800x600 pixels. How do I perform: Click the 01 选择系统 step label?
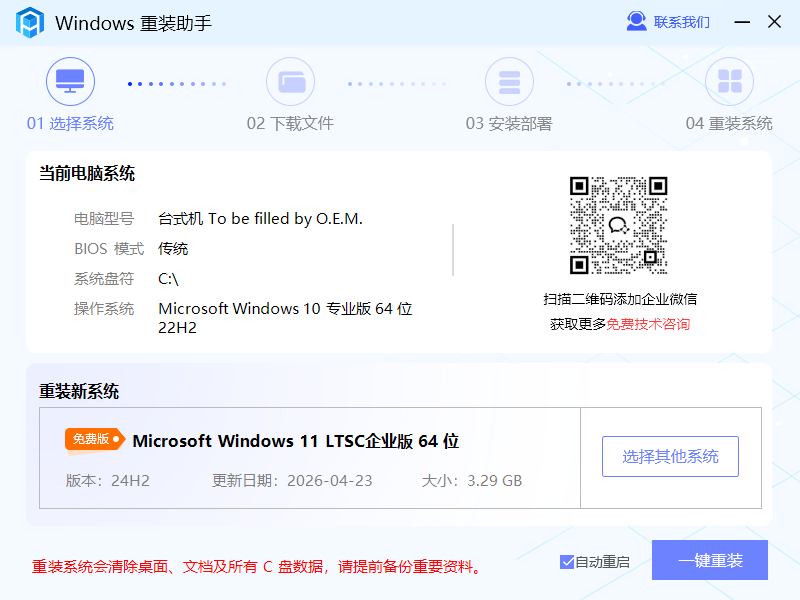click(70, 123)
